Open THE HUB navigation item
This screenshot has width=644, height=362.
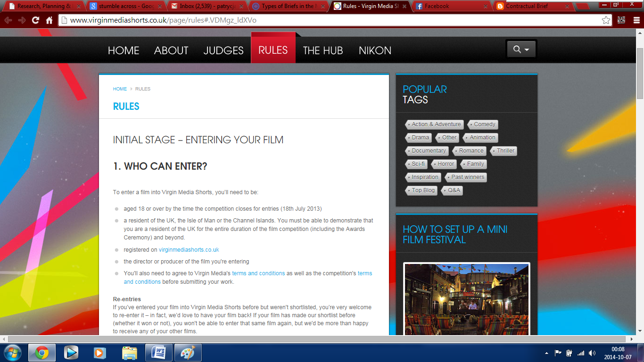coord(323,50)
